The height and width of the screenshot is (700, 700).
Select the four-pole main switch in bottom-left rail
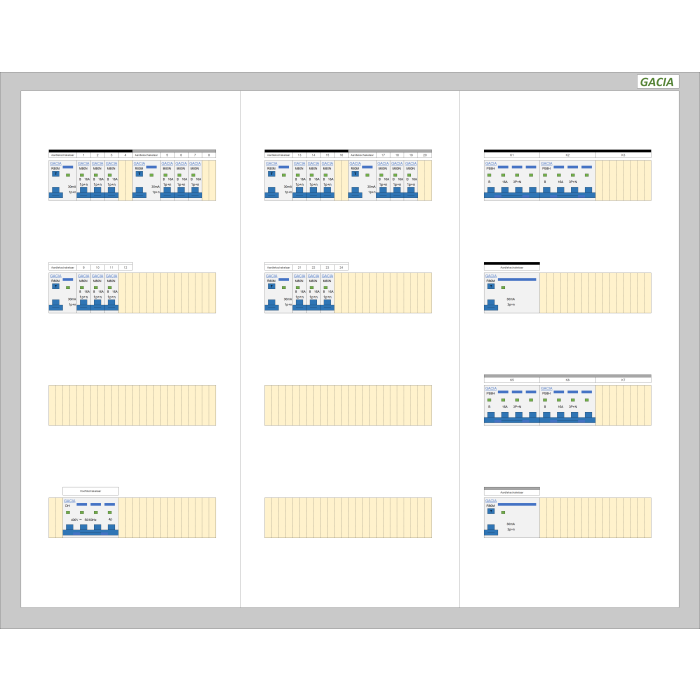(x=90, y=518)
